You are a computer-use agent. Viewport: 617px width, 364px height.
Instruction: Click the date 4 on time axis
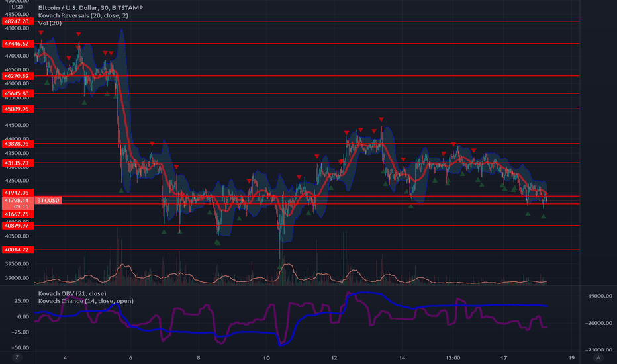coord(65,357)
